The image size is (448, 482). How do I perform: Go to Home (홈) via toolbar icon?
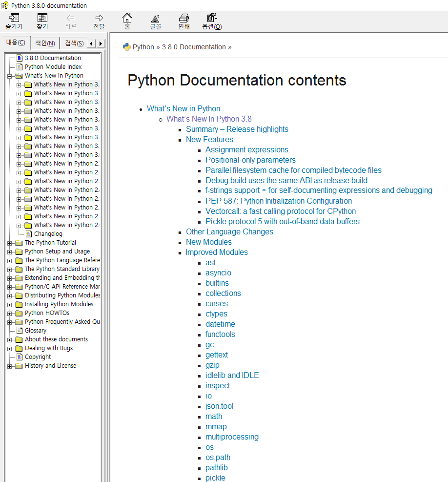pyautogui.click(x=127, y=18)
